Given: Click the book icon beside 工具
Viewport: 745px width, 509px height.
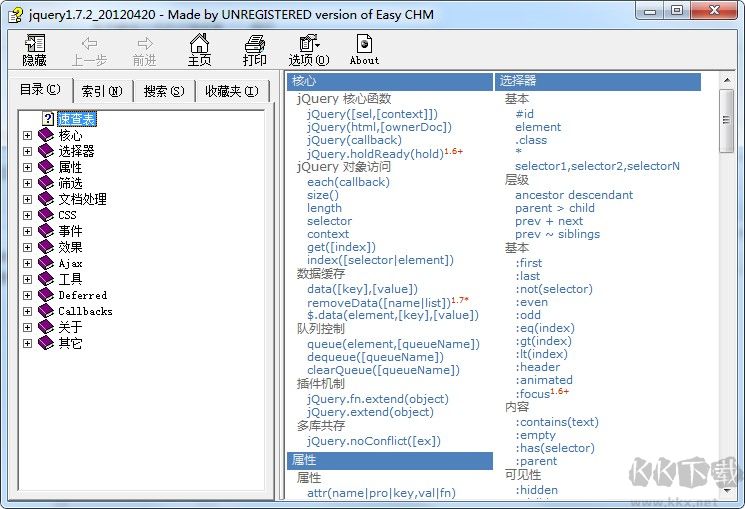Looking at the screenshot, I should point(46,279).
